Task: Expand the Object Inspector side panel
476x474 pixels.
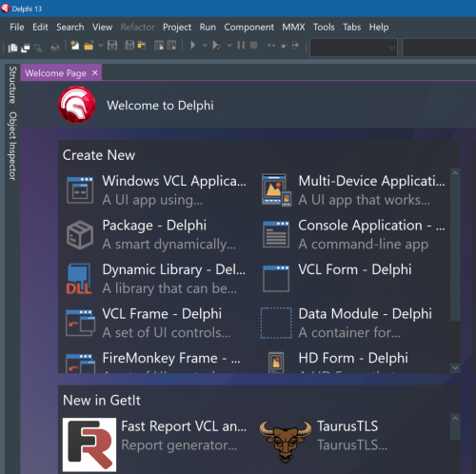Action: pos(12,146)
